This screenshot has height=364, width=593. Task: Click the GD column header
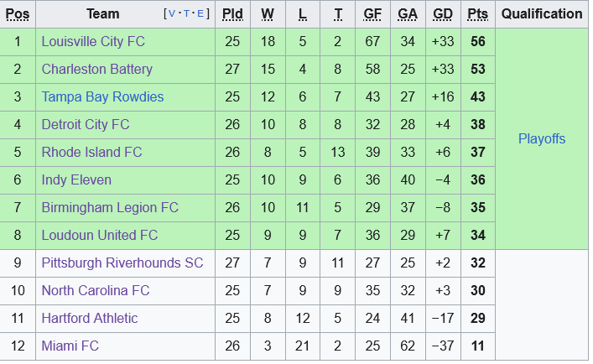[x=443, y=14]
